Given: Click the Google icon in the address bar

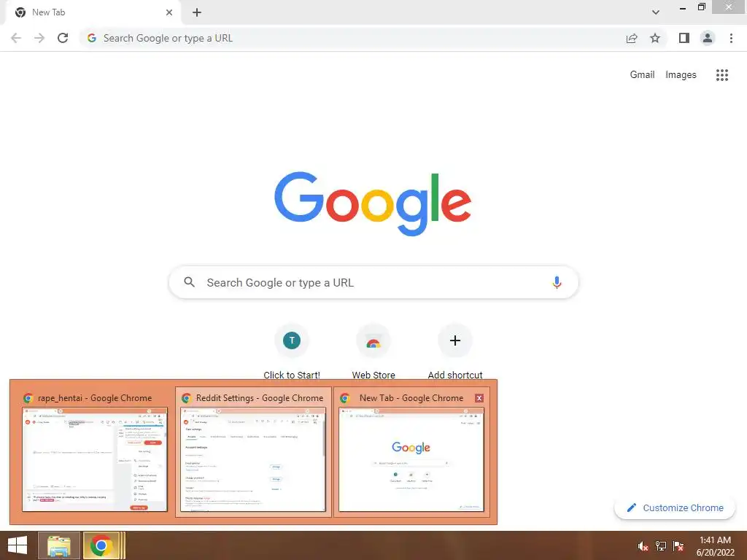Looking at the screenshot, I should click(92, 38).
